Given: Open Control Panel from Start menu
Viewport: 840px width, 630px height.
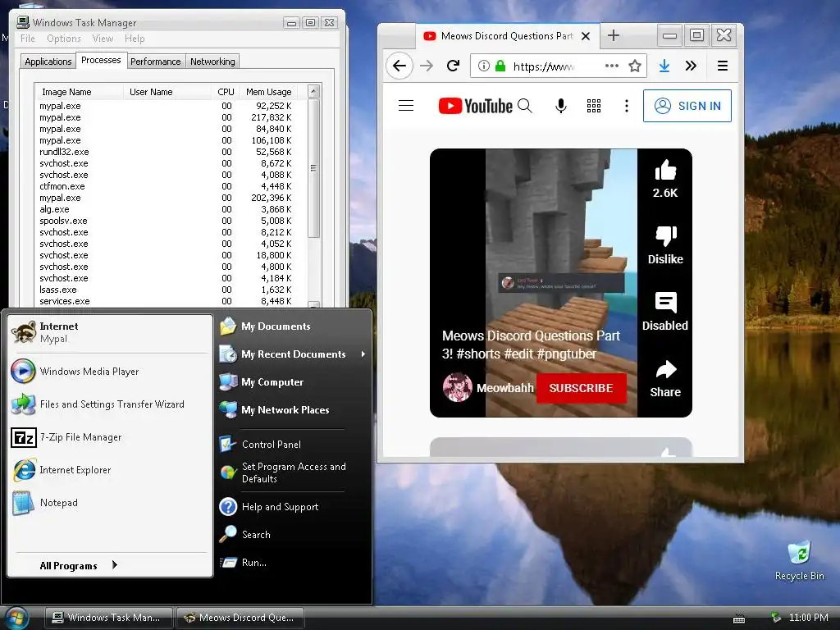Looking at the screenshot, I should 294,445.
